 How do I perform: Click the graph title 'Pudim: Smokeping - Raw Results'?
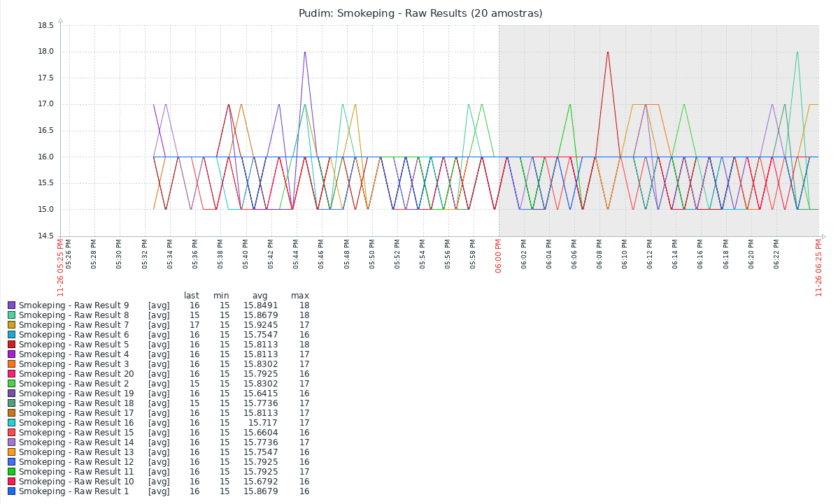pyautogui.click(x=420, y=13)
